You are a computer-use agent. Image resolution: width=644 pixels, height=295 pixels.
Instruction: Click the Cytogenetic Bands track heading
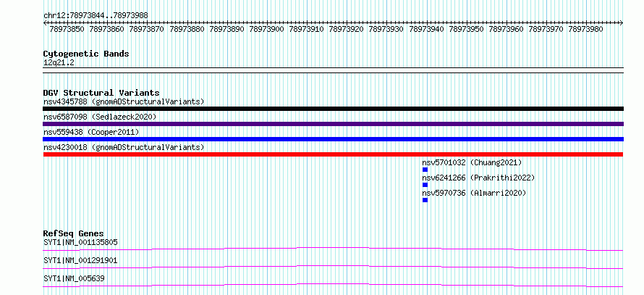(86, 54)
